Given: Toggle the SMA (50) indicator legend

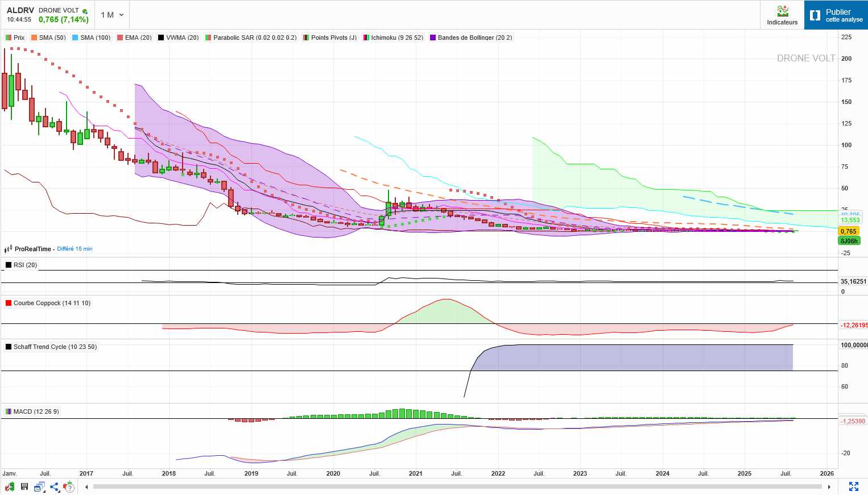Looking at the screenshot, I should tap(49, 38).
